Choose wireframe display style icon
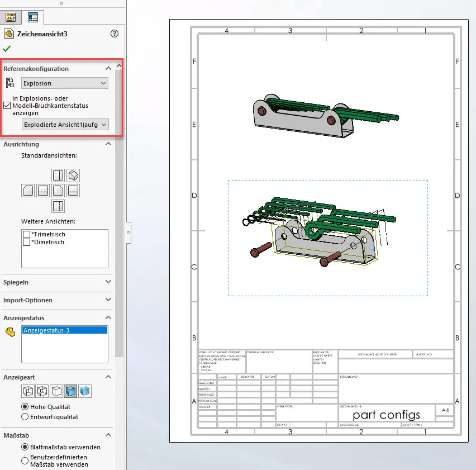This screenshot has width=476, height=470. tap(27, 391)
